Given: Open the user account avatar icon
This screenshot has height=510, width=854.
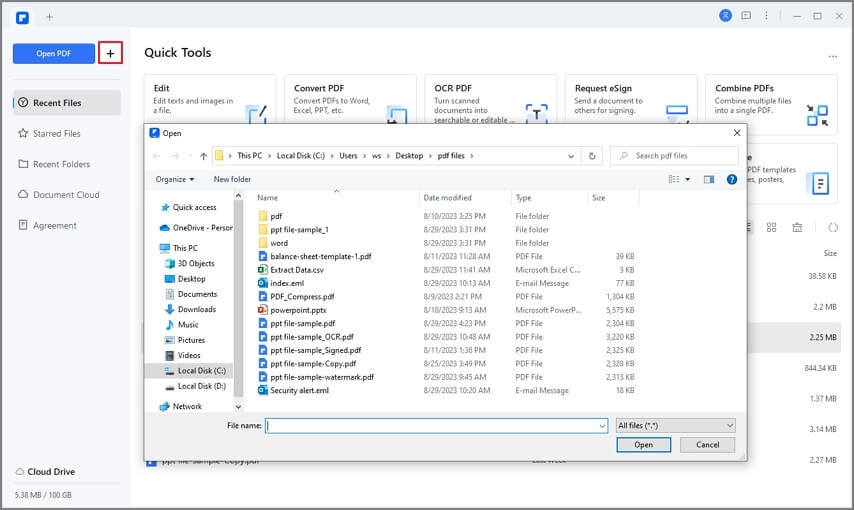Looking at the screenshot, I should 725,16.
